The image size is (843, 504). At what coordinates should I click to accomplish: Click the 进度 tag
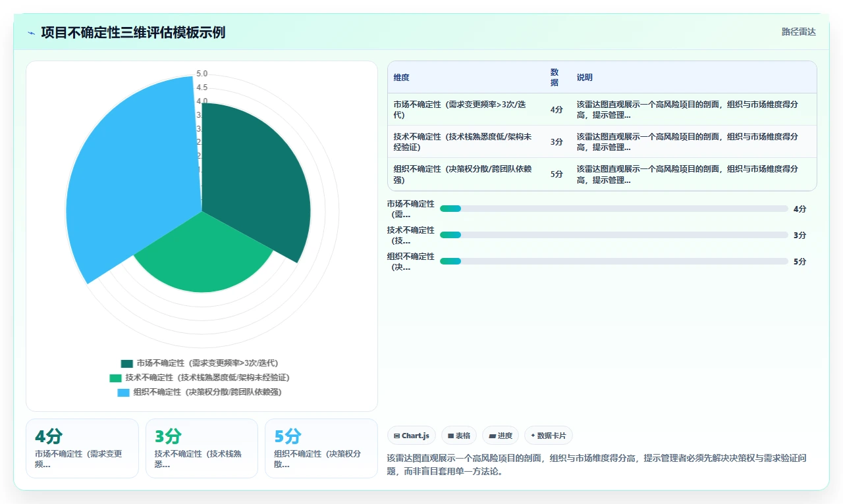tap(501, 436)
